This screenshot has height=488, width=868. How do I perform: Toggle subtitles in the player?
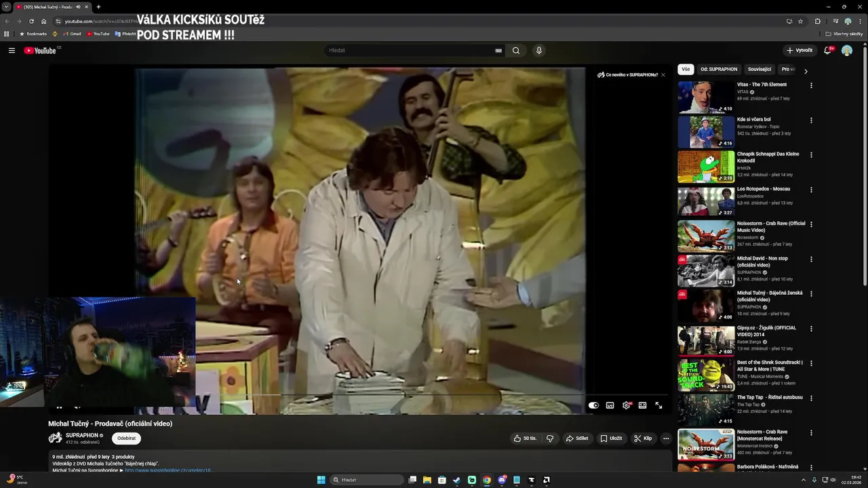click(610, 405)
